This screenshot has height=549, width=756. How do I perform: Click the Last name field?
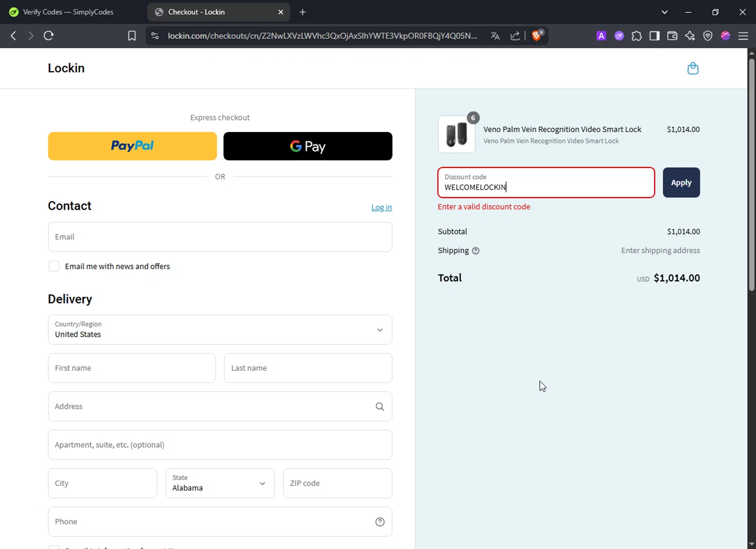308,368
